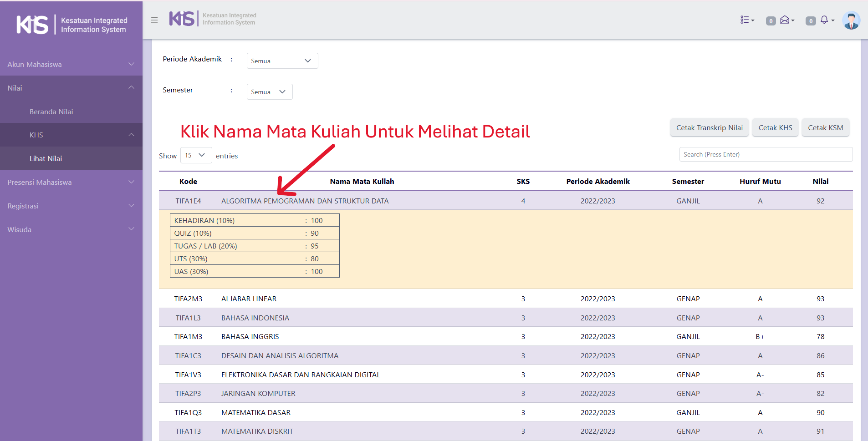Screen dimensions: 868x441
Task: Click the hamburger menu icon
Action: pyautogui.click(x=154, y=20)
